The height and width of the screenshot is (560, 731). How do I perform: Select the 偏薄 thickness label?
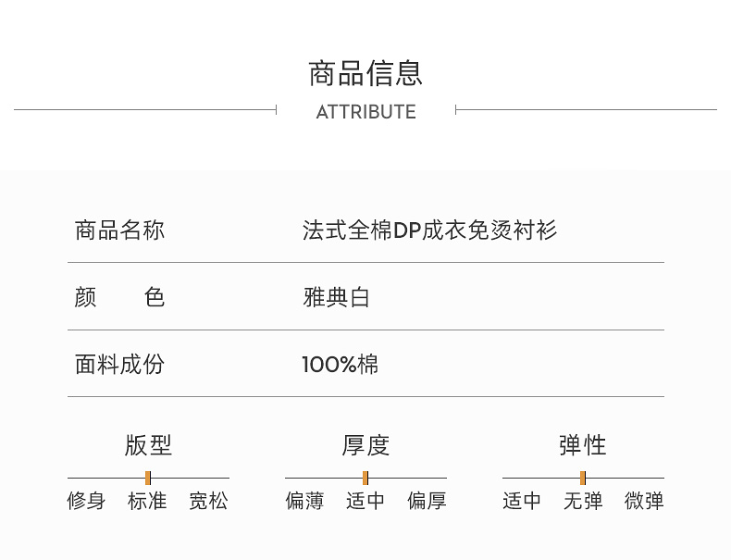tap(304, 502)
